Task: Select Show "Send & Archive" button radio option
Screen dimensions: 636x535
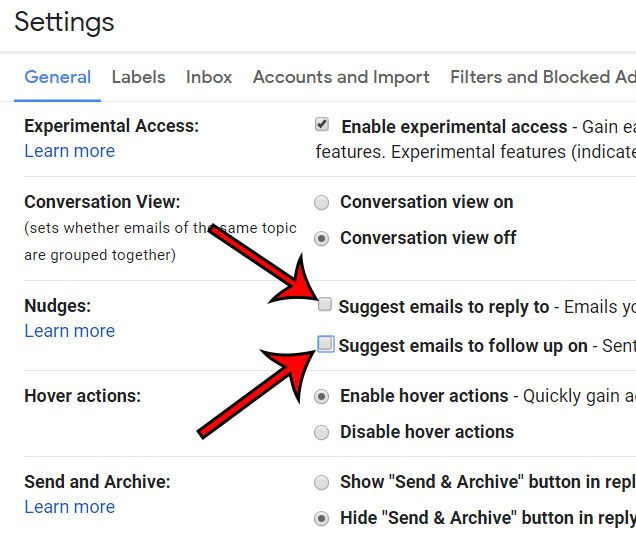Action: tap(322, 482)
